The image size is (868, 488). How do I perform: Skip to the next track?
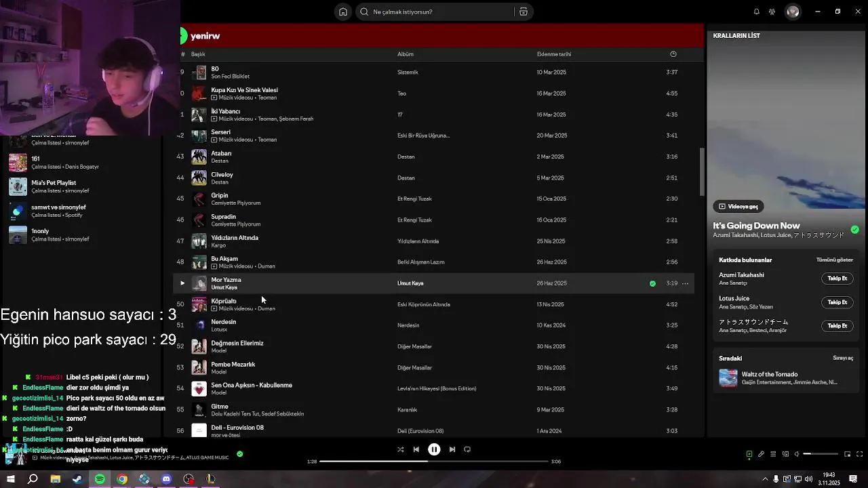(x=452, y=449)
